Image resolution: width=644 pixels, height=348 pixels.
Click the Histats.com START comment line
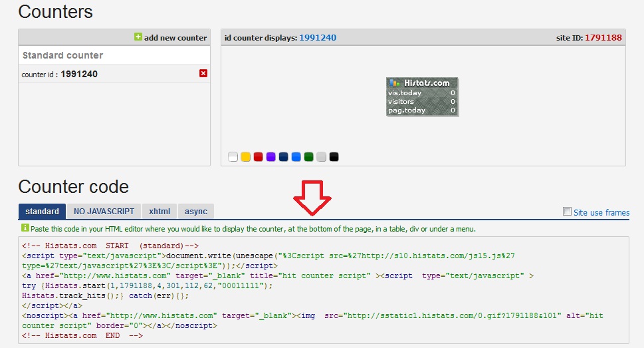(110, 246)
